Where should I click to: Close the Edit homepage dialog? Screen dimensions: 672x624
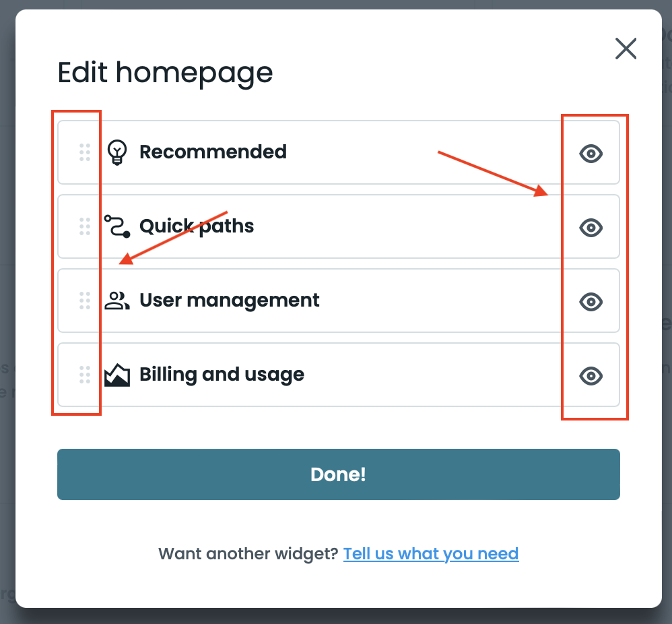[626, 49]
